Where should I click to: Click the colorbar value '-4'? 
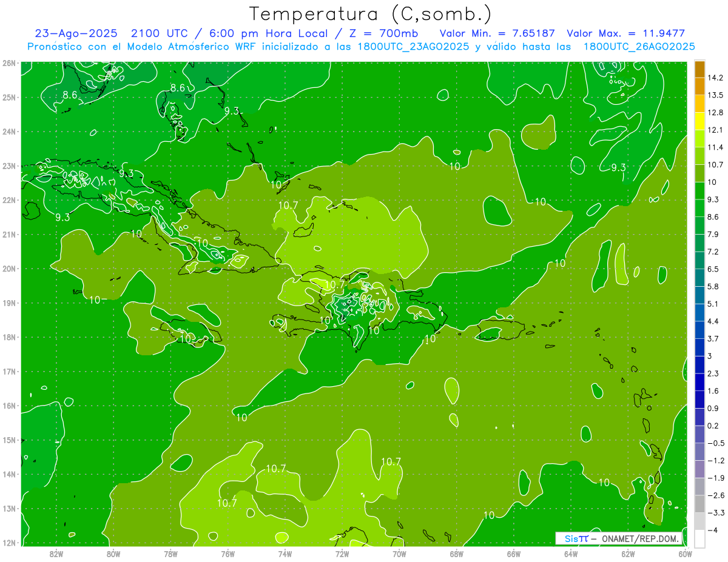pos(713,530)
